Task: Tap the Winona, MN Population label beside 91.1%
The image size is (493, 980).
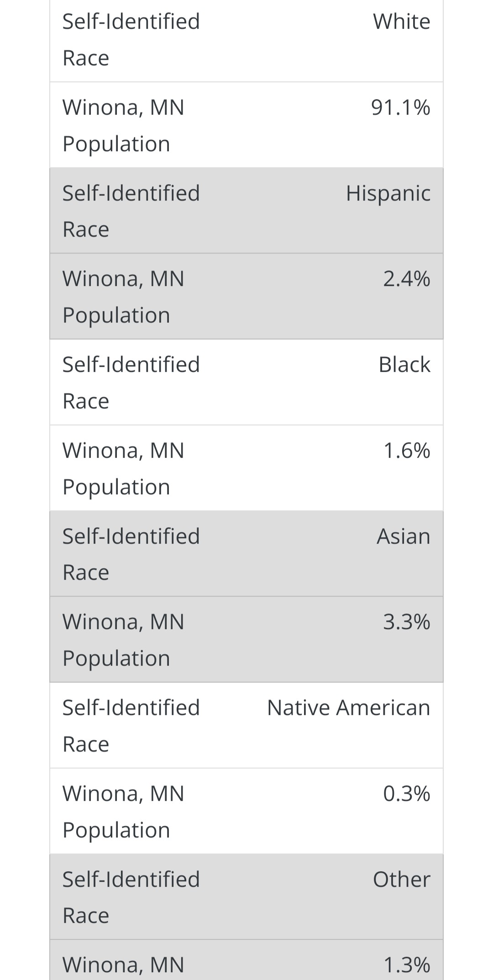Action: (123, 126)
